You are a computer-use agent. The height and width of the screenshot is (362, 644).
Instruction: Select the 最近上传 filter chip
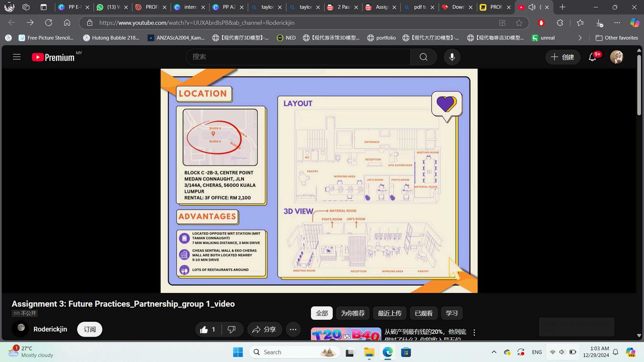pyautogui.click(x=390, y=313)
